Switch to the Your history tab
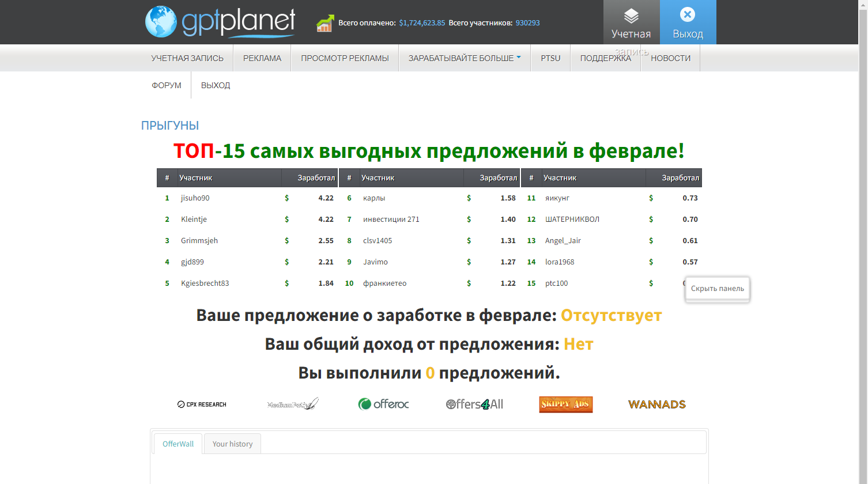The width and height of the screenshot is (868, 484). click(232, 444)
